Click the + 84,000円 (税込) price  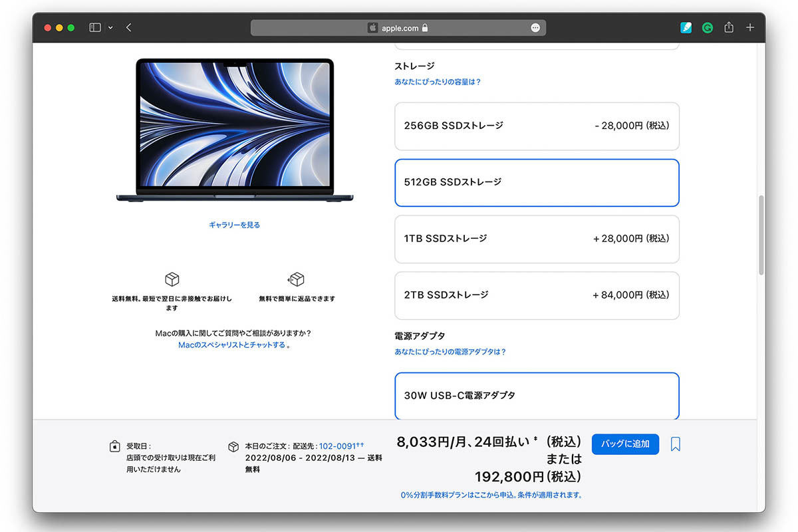click(631, 295)
